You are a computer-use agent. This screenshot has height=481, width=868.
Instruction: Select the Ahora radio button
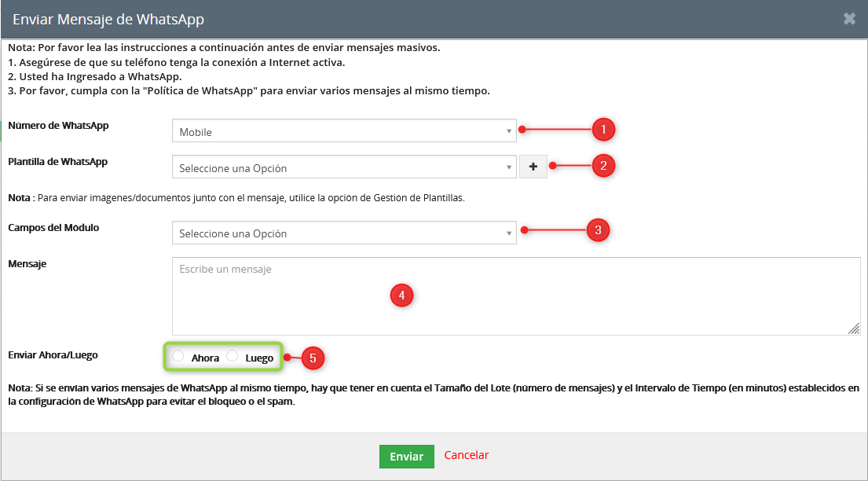178,356
